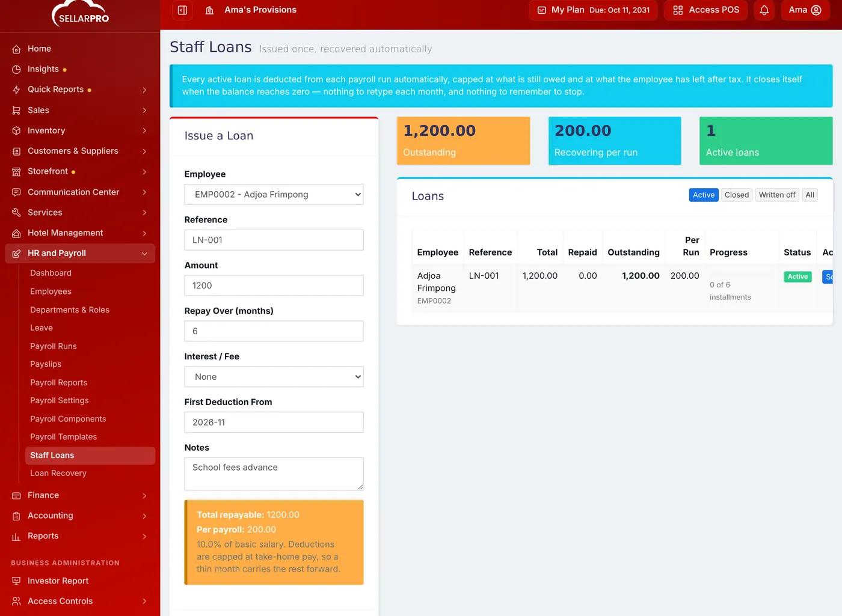Open Payroll Runs in sidebar
The image size is (842, 616).
[54, 347]
